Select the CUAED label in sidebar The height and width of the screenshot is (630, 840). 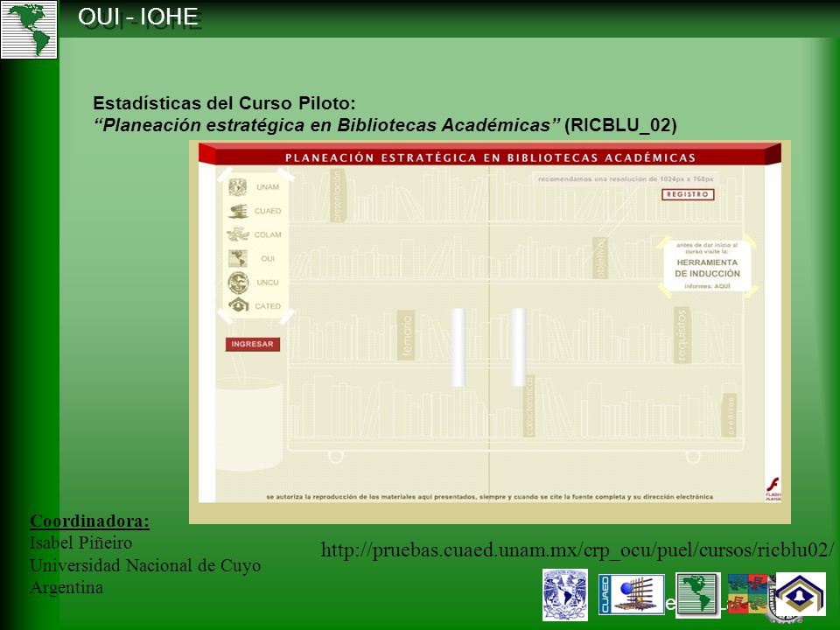pyautogui.click(x=268, y=211)
